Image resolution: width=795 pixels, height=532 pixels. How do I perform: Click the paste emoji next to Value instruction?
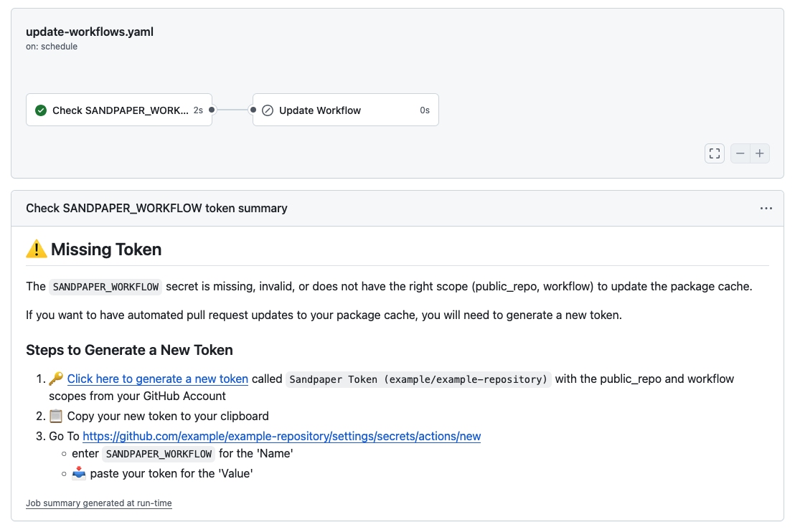pyautogui.click(x=79, y=472)
